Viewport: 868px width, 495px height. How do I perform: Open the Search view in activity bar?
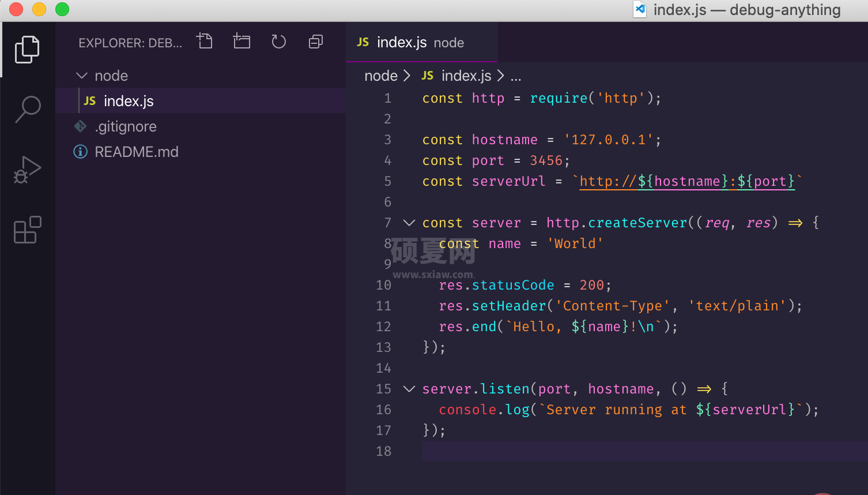tap(27, 109)
